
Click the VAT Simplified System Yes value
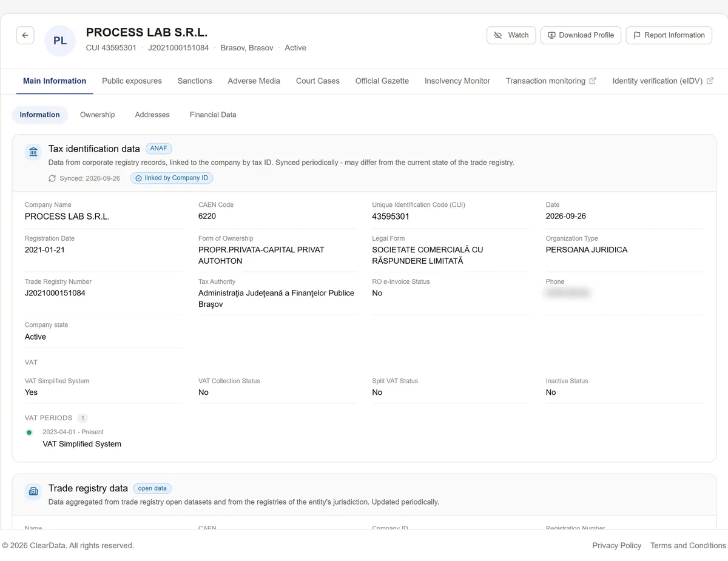click(x=31, y=392)
